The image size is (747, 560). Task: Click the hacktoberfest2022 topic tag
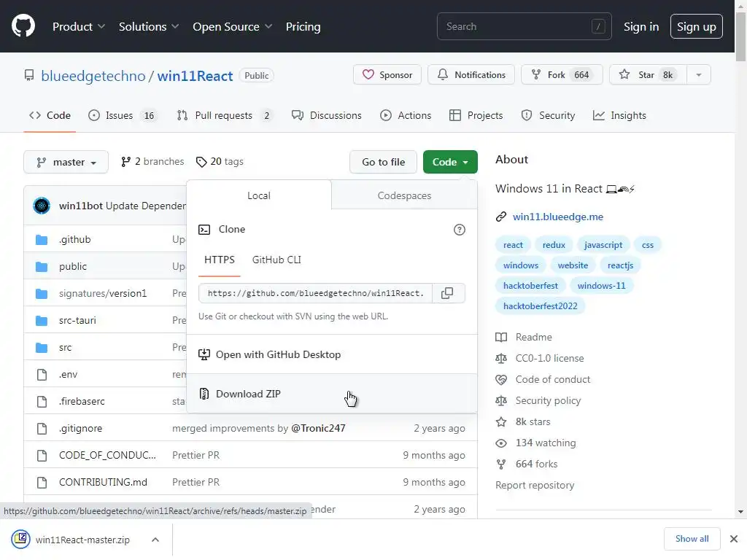tap(541, 306)
